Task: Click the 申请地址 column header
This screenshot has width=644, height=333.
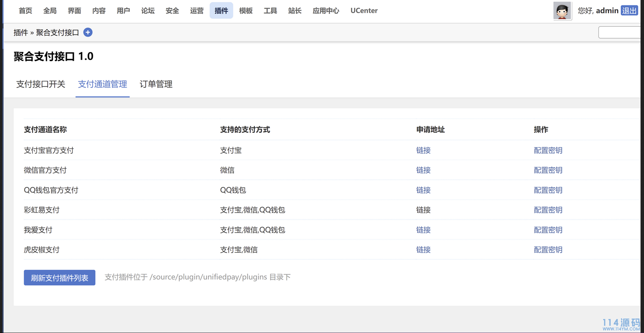Action: [x=430, y=129]
